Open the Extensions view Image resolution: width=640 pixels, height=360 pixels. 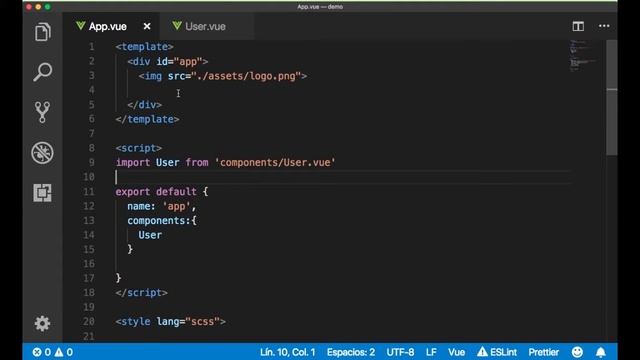click(42, 193)
